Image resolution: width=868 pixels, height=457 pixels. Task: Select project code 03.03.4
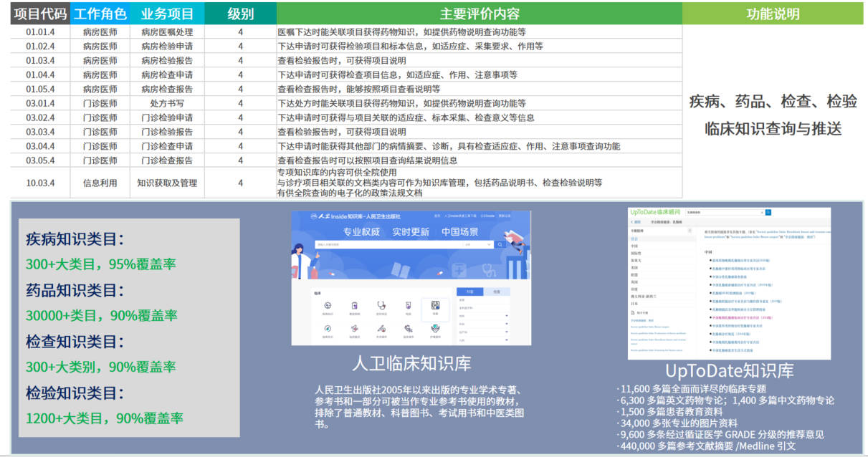click(40, 133)
